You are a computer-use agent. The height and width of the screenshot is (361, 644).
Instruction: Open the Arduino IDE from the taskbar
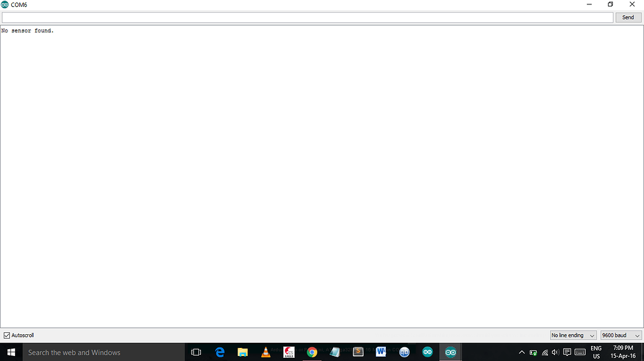427,352
